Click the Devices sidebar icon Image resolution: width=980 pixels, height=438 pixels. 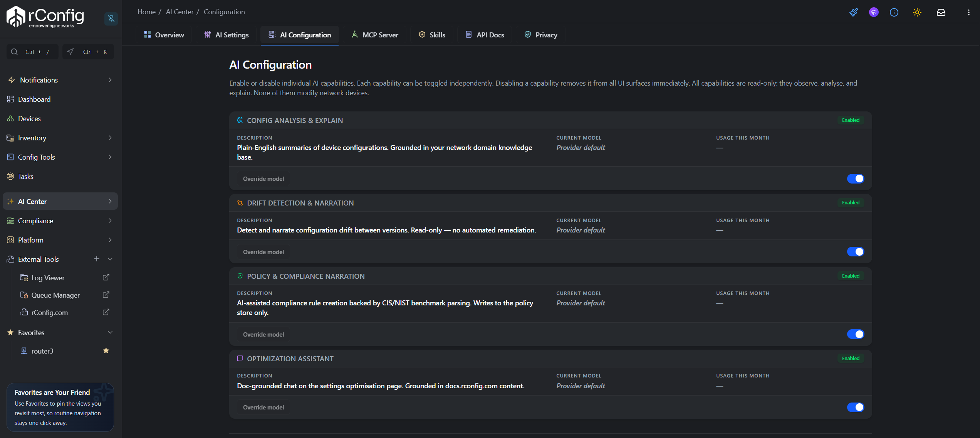[x=10, y=118]
